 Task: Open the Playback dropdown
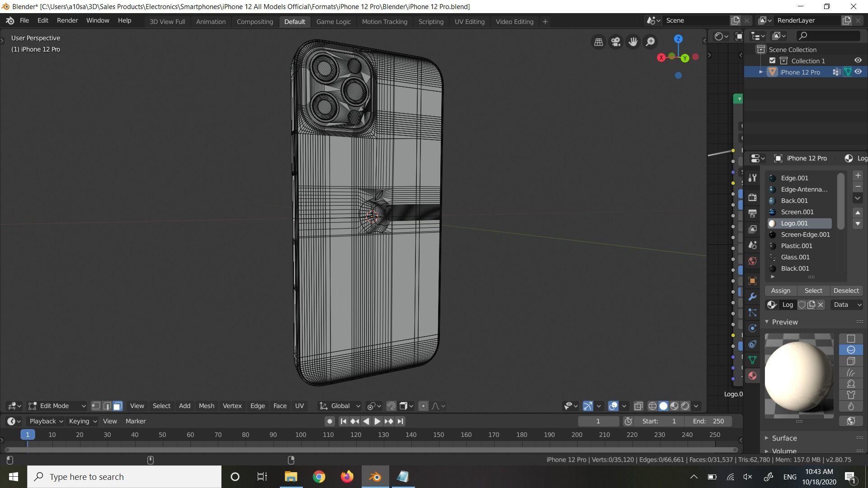coord(46,421)
